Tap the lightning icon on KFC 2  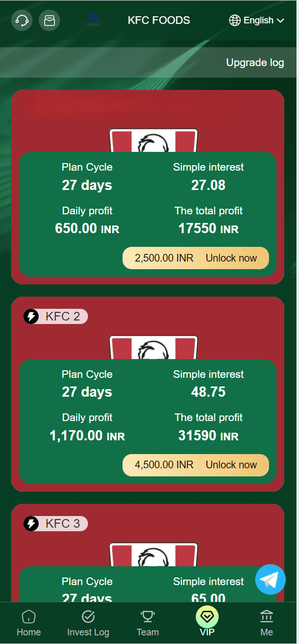(31, 316)
